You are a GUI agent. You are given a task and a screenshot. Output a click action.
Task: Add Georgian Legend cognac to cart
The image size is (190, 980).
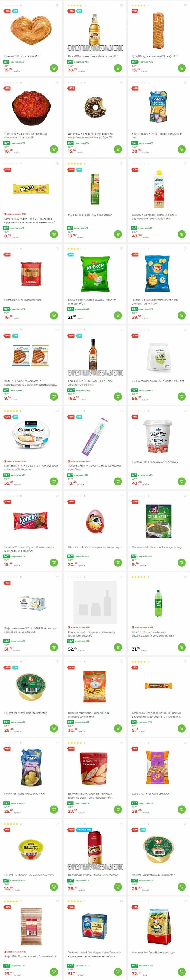pyautogui.click(x=118, y=396)
